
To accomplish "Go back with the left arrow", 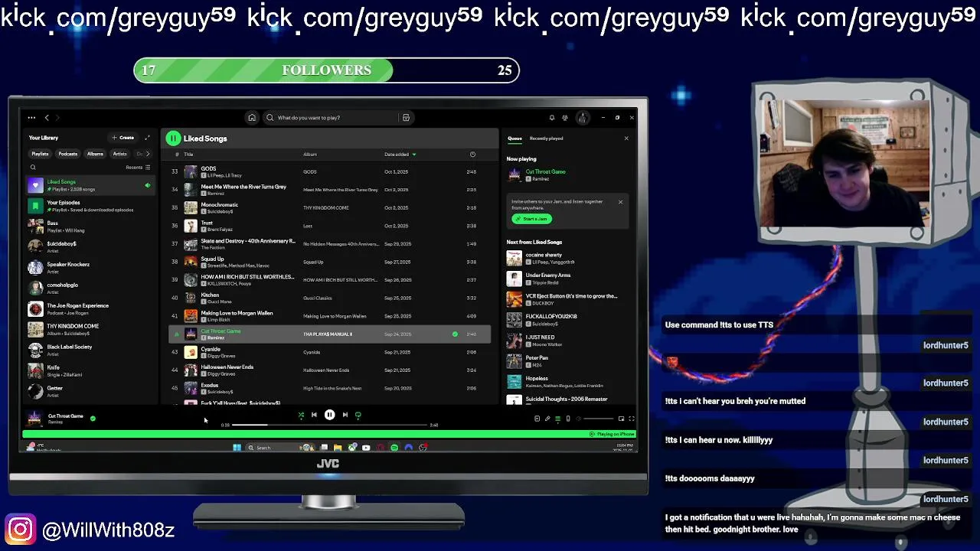I will 47,118.
